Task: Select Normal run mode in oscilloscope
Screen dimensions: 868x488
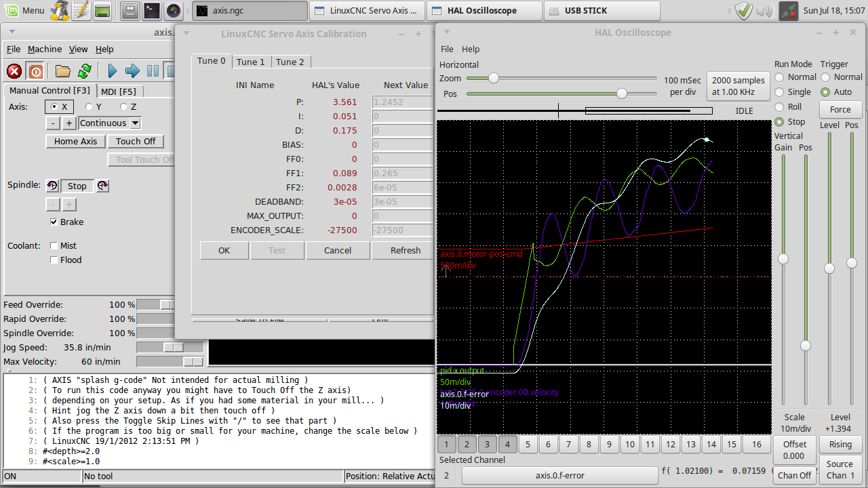Action: [779, 77]
